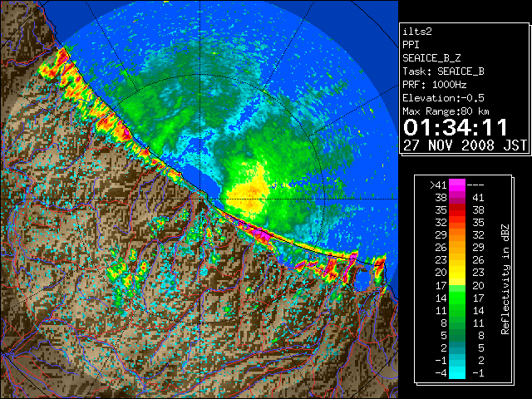Click the 'PRF: 1000Hz' value
Viewport: 532px width, 399px height.
tap(435, 85)
